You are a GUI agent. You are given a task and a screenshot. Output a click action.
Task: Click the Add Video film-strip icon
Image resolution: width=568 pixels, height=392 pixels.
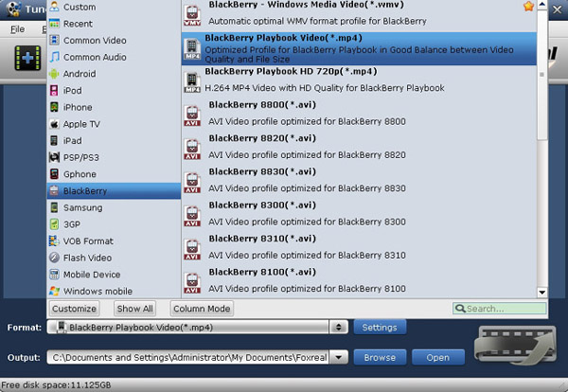coord(27,58)
